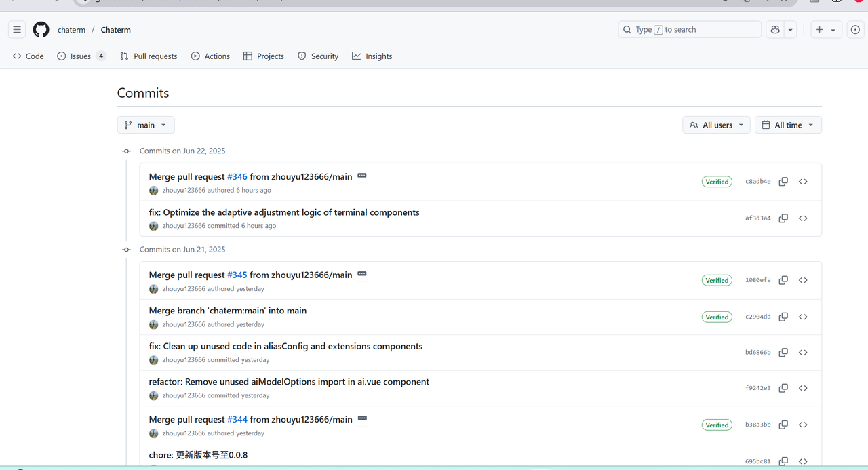Open pull request #346 link
Viewport: 868px width, 470px height.
coord(237,176)
